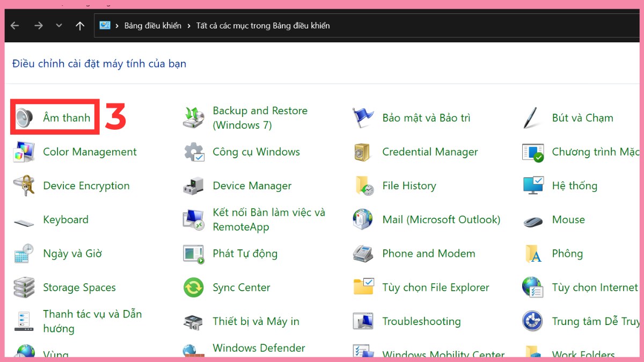The image size is (644, 362).
Task: Open Storage Spaces icon
Action: [24, 288]
